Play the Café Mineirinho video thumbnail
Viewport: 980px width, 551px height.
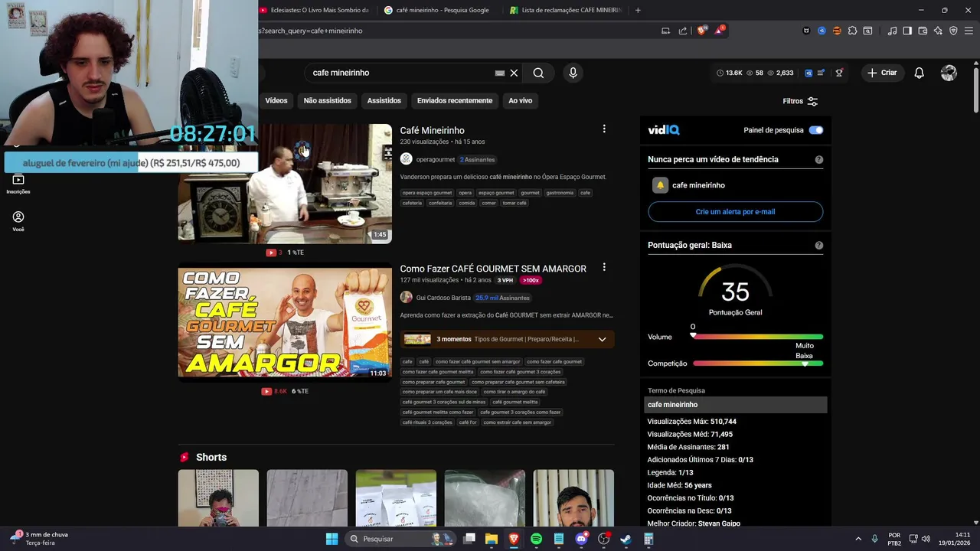click(285, 184)
